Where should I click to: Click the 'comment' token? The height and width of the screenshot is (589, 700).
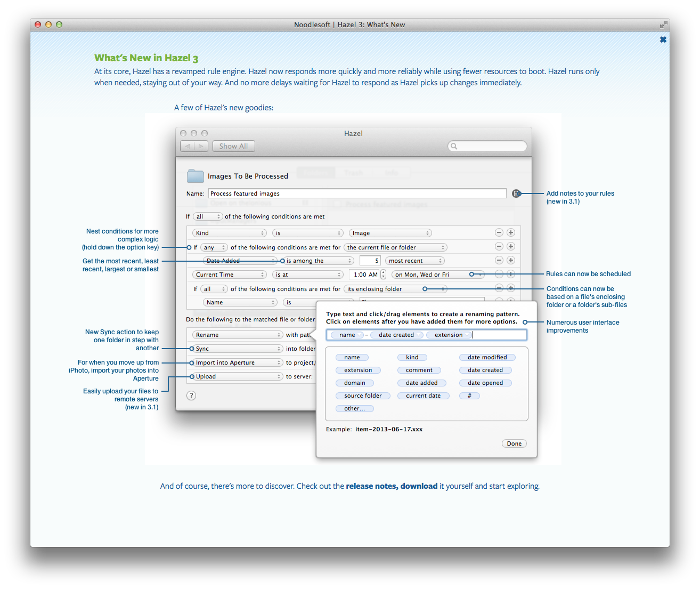point(419,370)
